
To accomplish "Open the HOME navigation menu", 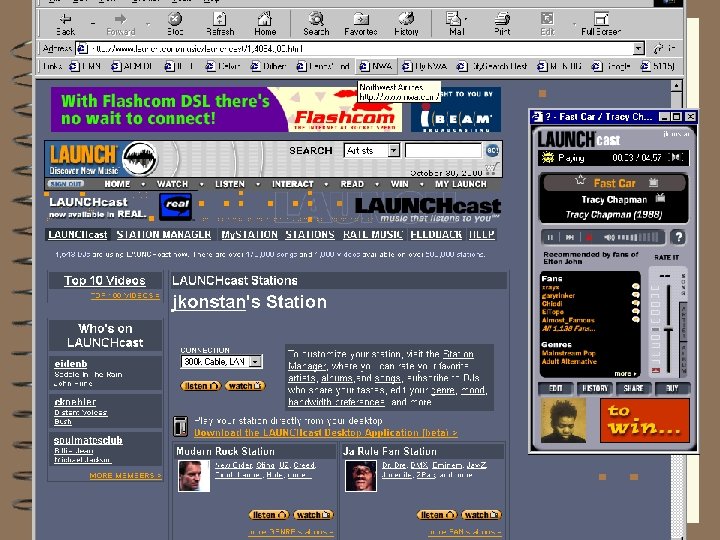I will coord(117,184).
